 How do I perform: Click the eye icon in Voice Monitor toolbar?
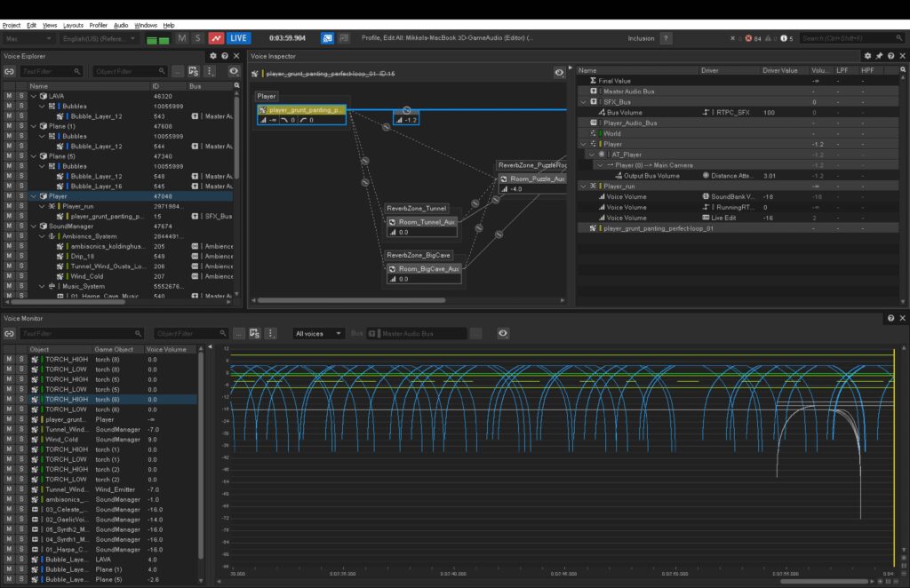pos(503,333)
